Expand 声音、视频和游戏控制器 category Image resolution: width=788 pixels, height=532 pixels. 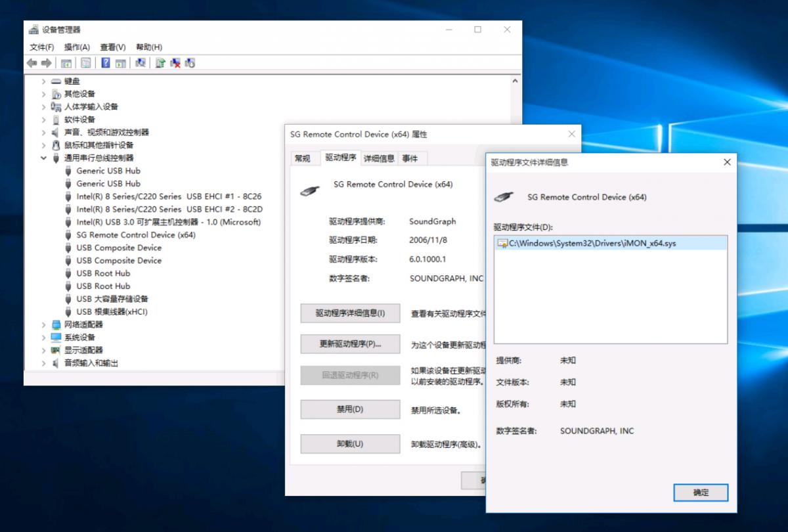43,132
